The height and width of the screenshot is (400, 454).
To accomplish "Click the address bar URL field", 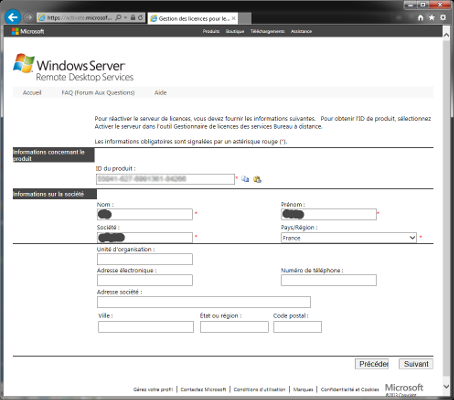I will point(79,18).
